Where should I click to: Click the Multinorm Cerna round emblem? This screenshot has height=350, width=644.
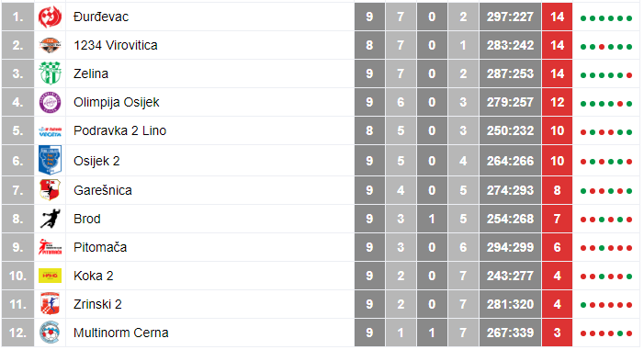50,333
